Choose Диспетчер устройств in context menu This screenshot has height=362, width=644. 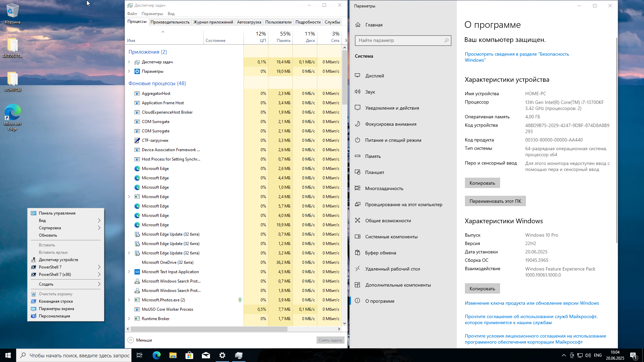[66, 260]
